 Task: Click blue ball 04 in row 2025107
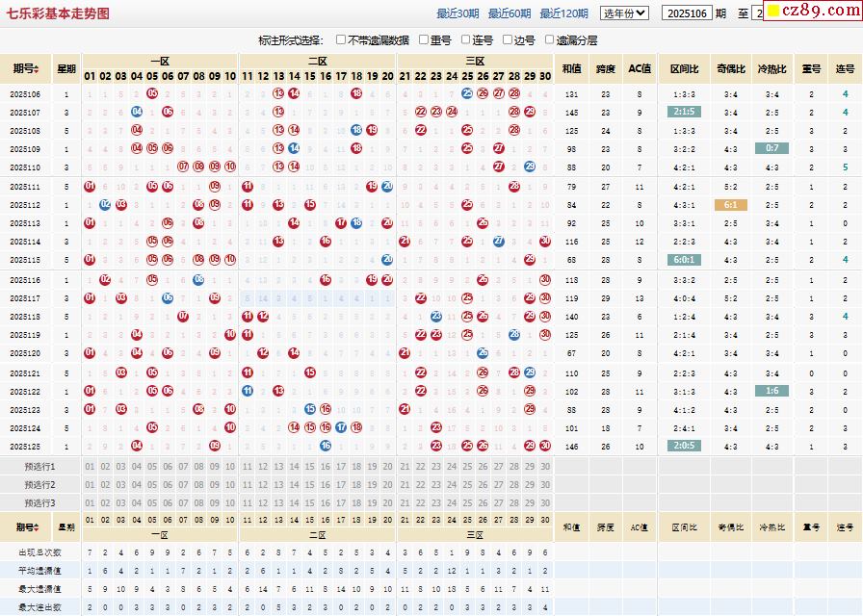click(137, 113)
